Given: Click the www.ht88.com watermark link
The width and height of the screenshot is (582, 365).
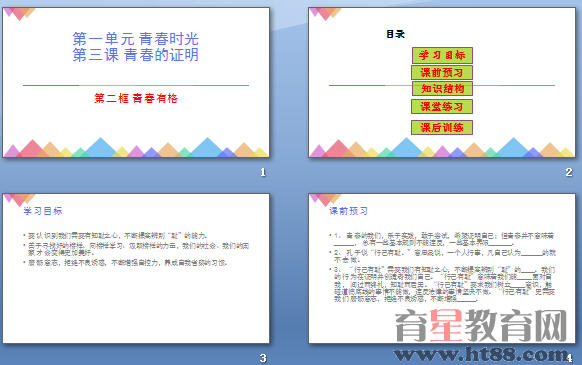Looking at the screenshot, I should pyautogui.click(x=481, y=355).
